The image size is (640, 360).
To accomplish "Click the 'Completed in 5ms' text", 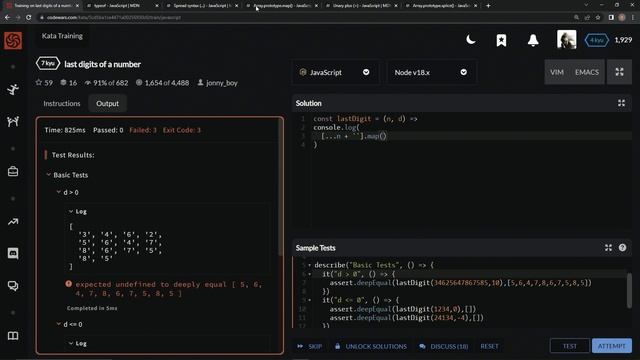I will coord(92,308).
